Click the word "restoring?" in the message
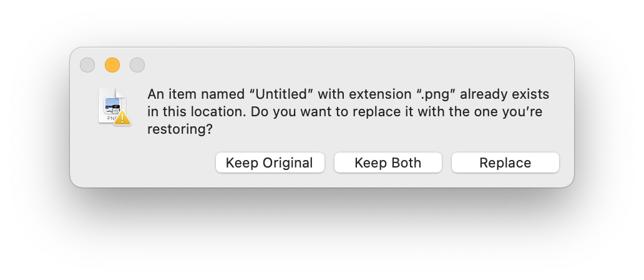Screen dimensions: 644x280 click(180, 129)
